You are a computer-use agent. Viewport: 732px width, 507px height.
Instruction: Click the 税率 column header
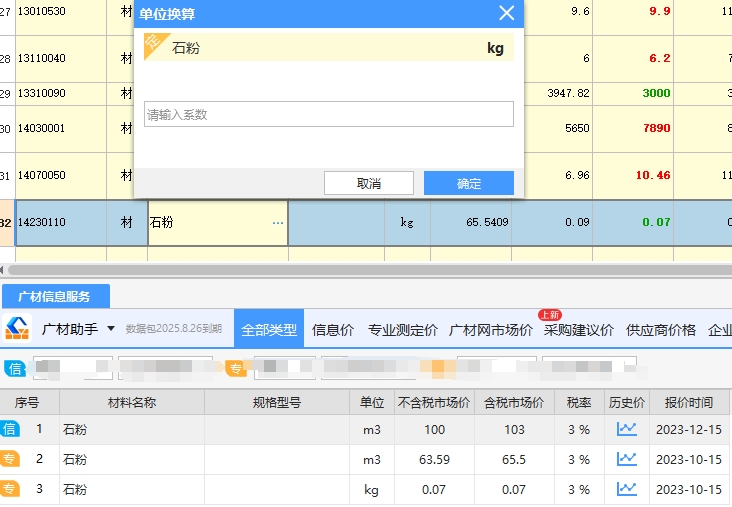[579, 402]
